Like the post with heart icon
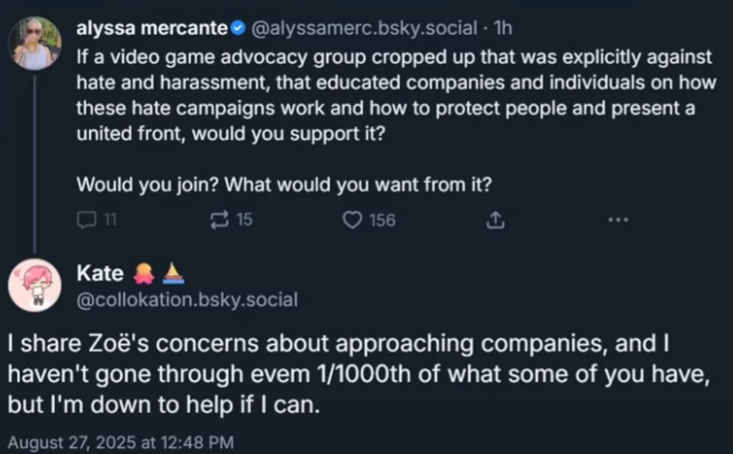The image size is (733, 454). [x=351, y=221]
